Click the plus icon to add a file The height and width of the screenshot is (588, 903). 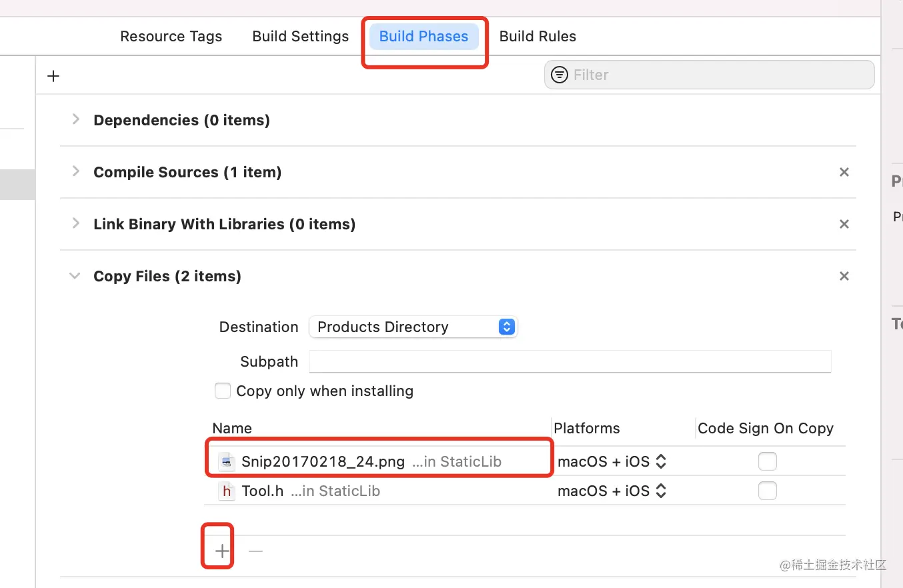[222, 551]
